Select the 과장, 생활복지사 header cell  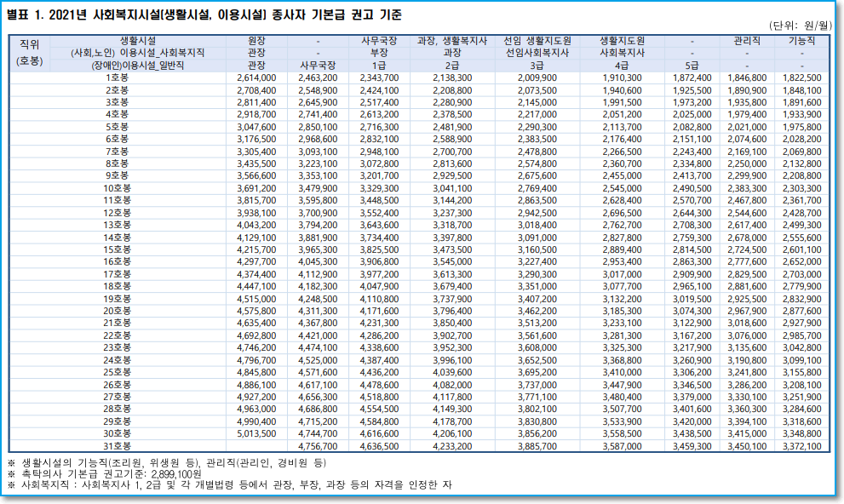coord(452,41)
